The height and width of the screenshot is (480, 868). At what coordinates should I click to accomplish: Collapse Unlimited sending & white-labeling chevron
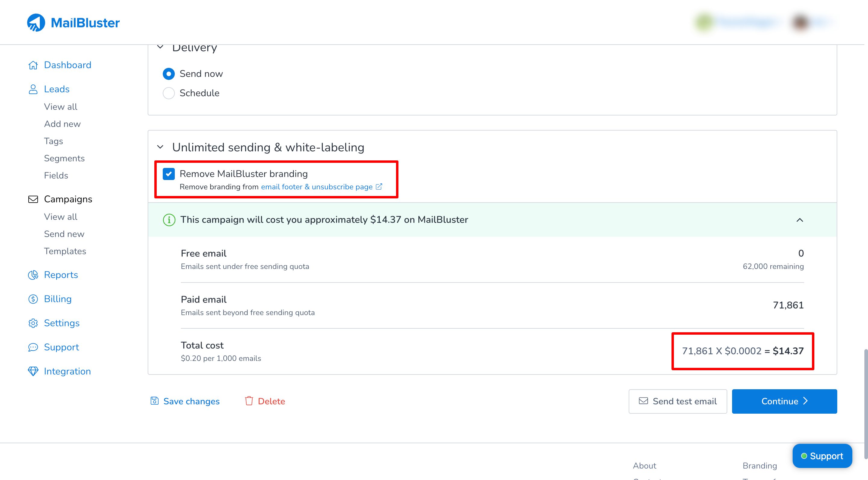pyautogui.click(x=160, y=147)
